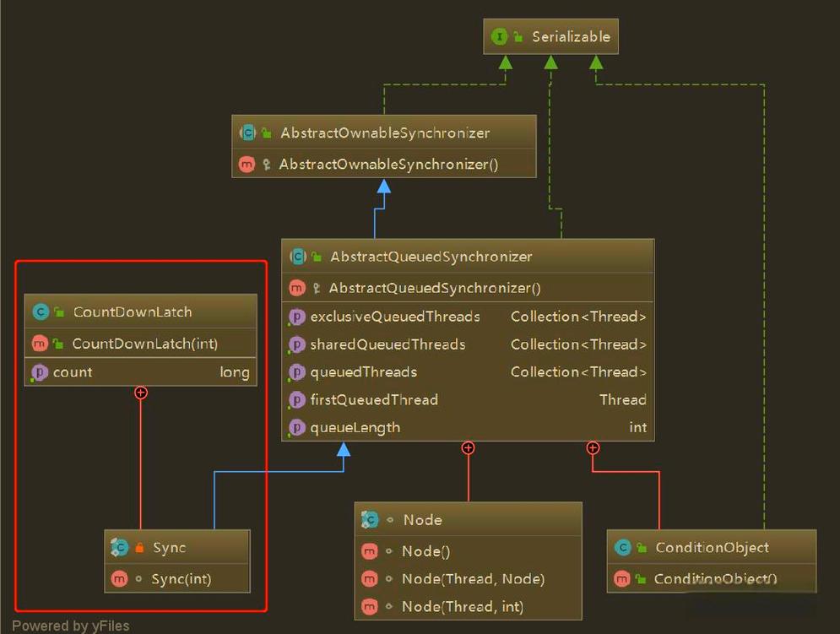Click the firstQueuedThread property name
This screenshot has width=840, height=634.
374,400
